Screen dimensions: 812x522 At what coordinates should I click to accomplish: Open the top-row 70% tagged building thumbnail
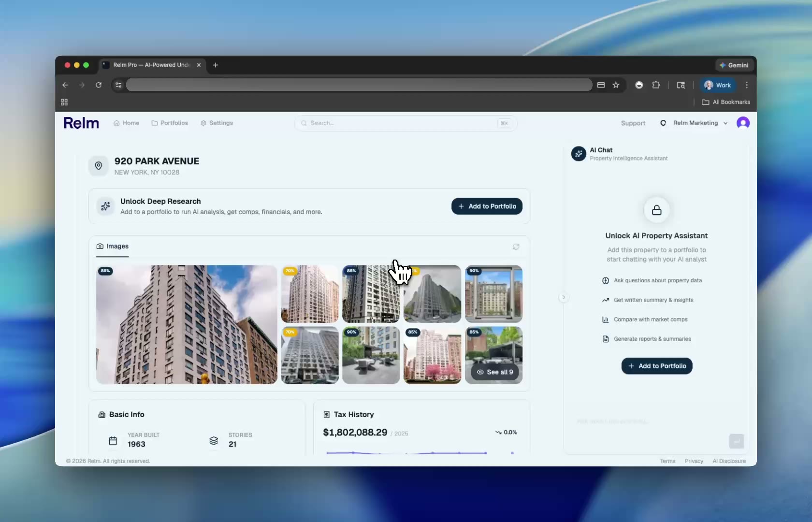click(310, 294)
